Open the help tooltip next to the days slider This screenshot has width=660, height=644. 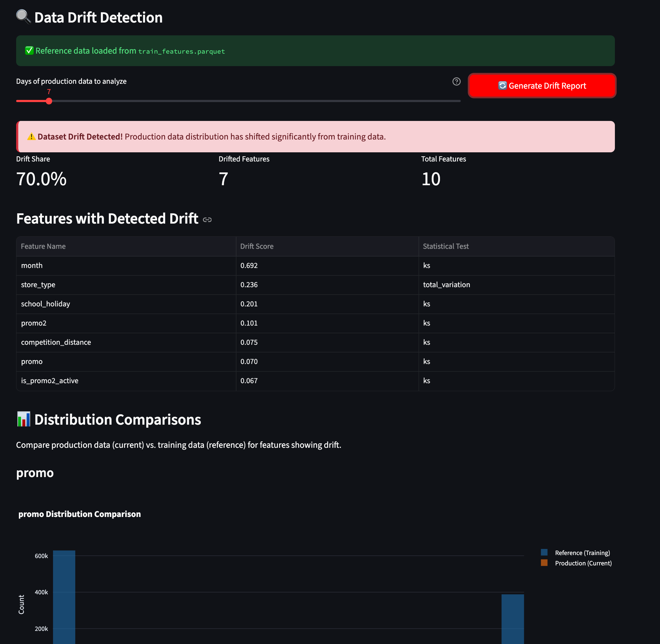[x=456, y=81]
